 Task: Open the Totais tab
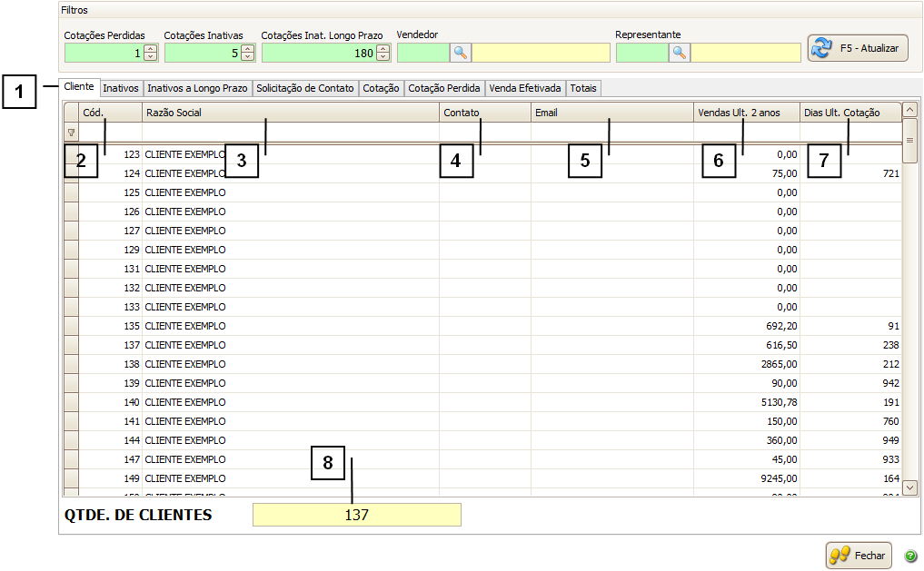pos(583,89)
